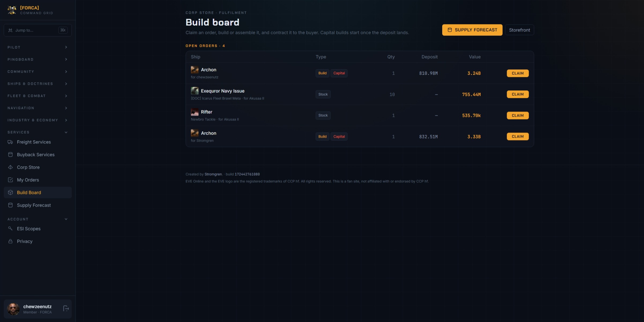Click the Build tag on chewzeenutz Archon

point(322,73)
